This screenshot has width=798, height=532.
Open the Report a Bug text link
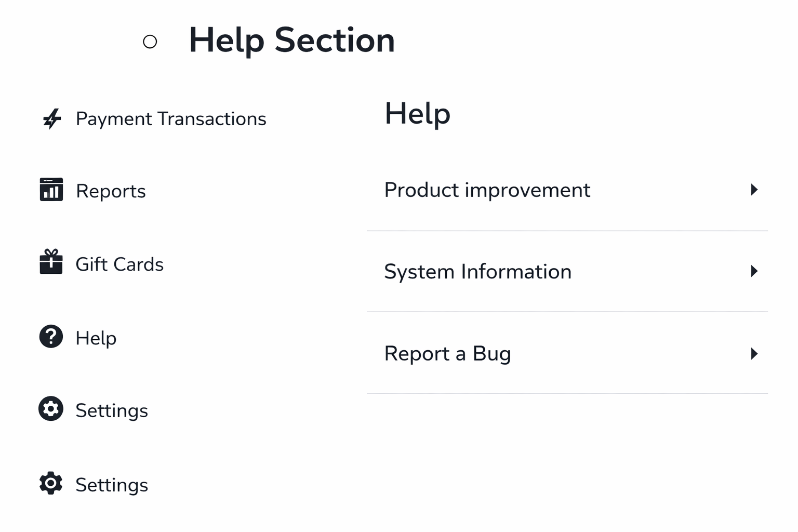point(447,354)
